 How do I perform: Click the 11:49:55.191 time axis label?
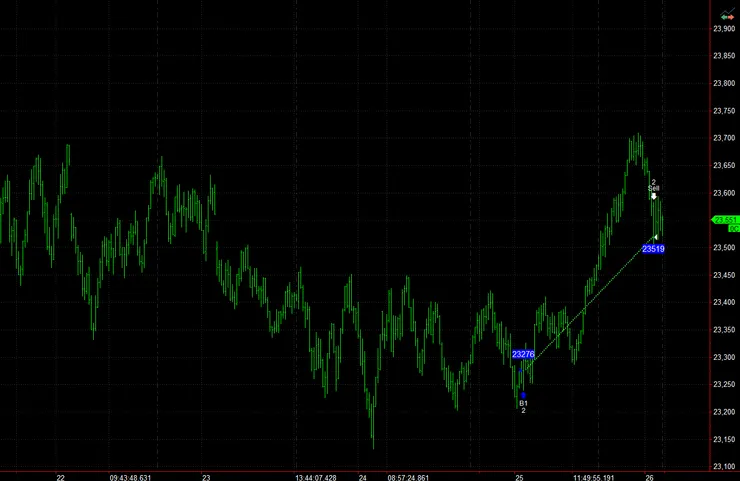point(594,477)
